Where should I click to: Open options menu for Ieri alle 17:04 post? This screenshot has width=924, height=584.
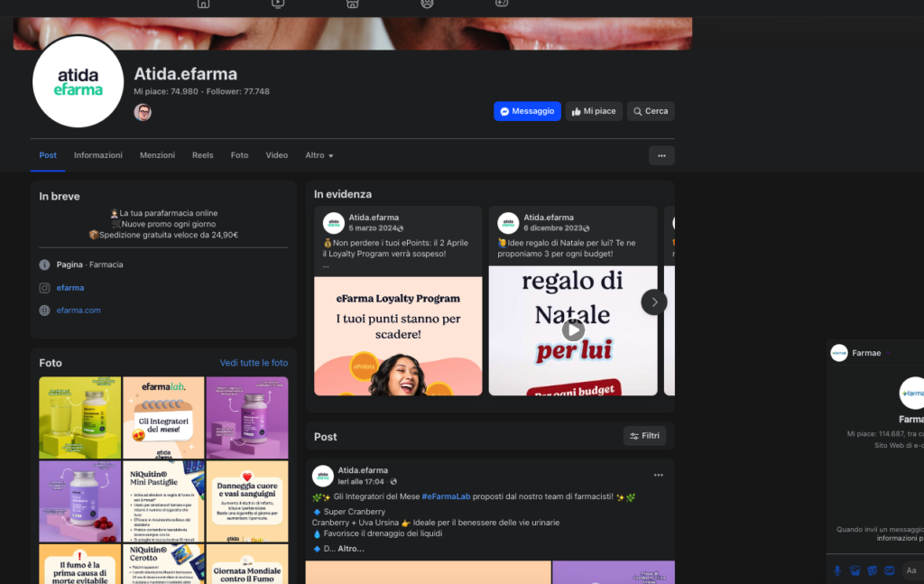tap(658, 475)
